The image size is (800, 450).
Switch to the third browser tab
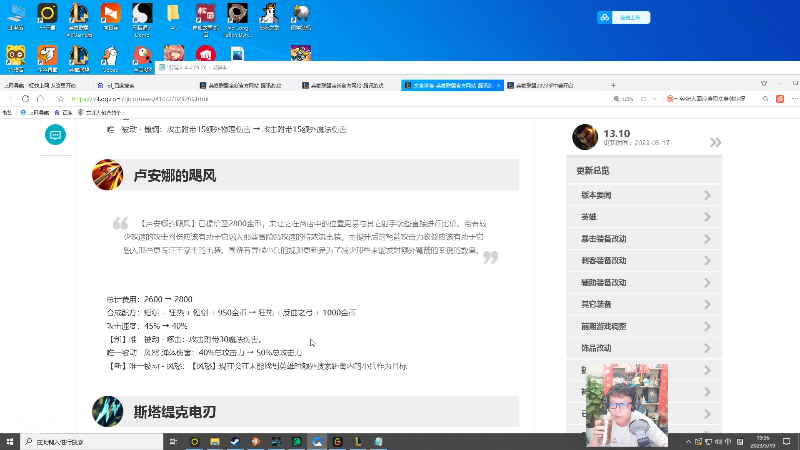pos(246,85)
